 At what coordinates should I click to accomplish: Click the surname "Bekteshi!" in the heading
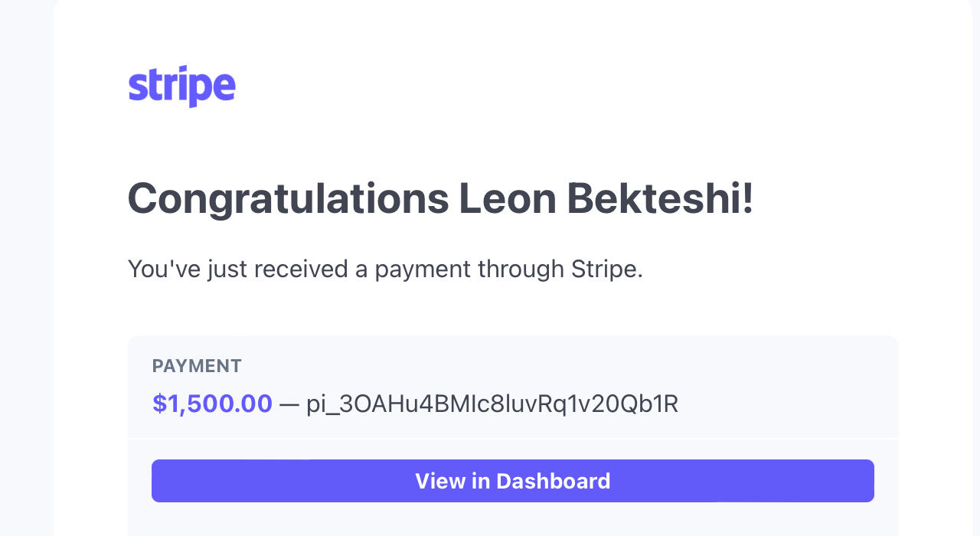click(660, 198)
